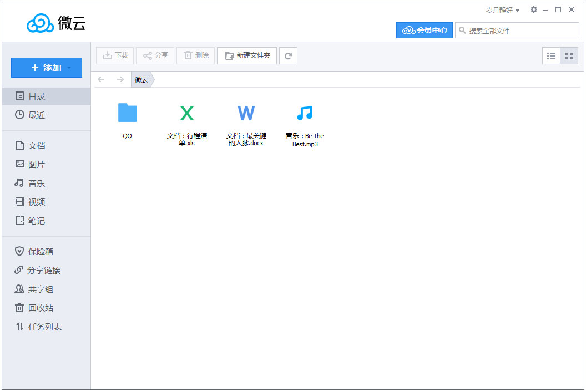Open the settings gear icon

click(x=534, y=10)
